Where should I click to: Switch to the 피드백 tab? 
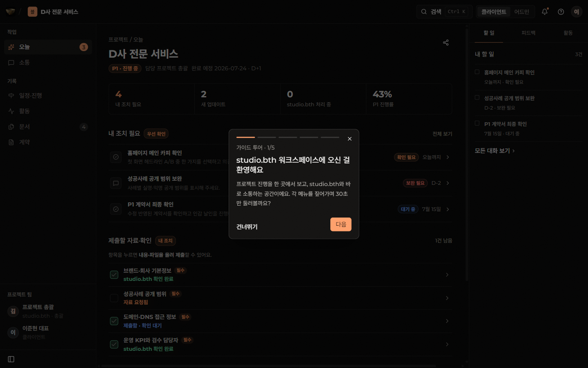click(528, 33)
